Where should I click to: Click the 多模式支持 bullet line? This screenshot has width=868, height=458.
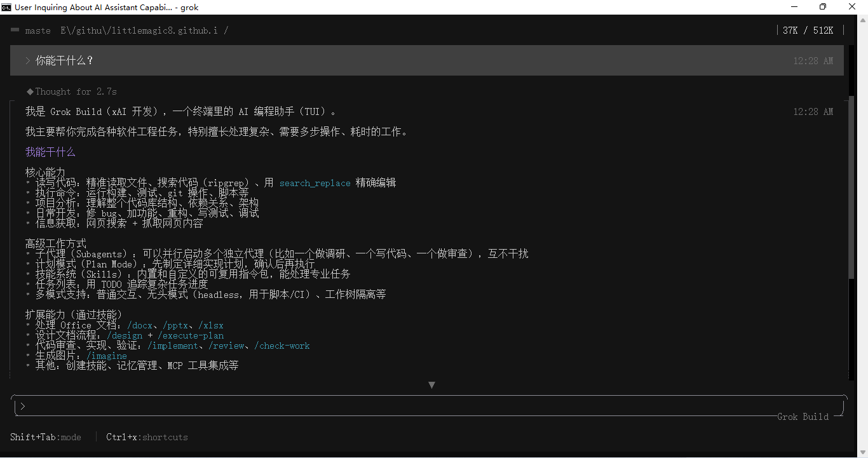pos(206,294)
